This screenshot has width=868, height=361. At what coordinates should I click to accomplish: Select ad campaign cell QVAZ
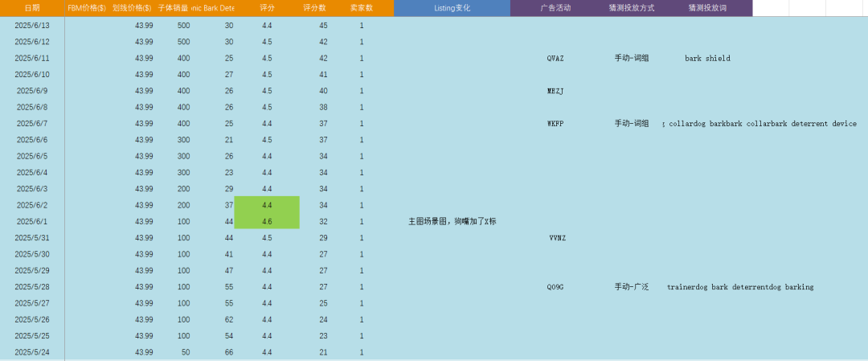555,58
